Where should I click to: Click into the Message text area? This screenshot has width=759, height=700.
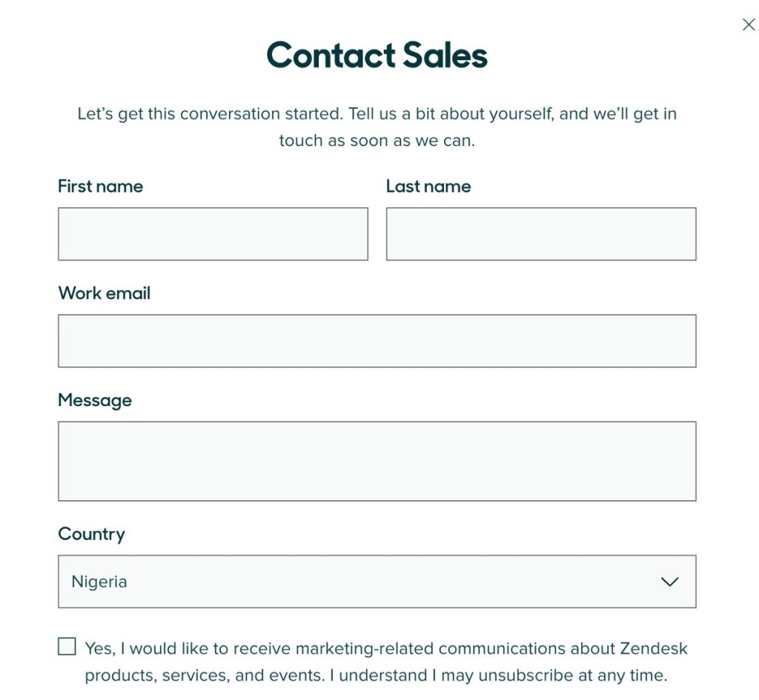pyautogui.click(x=377, y=459)
